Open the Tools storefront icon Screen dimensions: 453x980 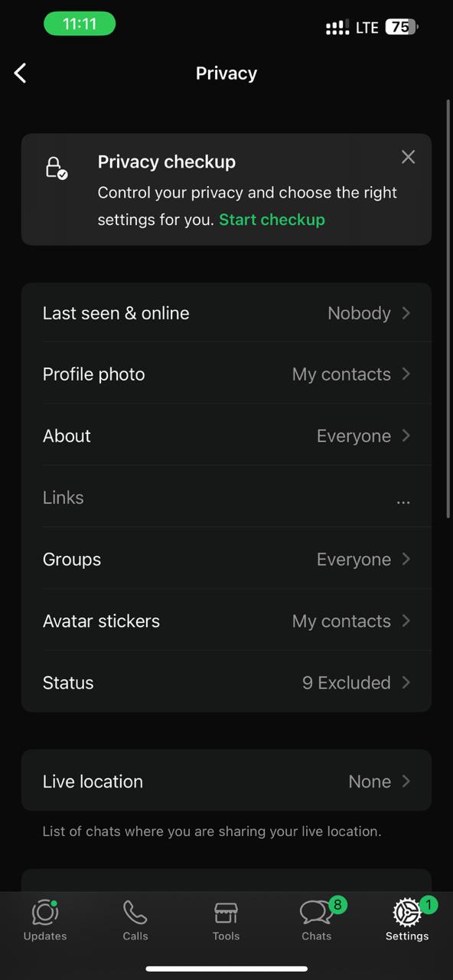coord(226,913)
